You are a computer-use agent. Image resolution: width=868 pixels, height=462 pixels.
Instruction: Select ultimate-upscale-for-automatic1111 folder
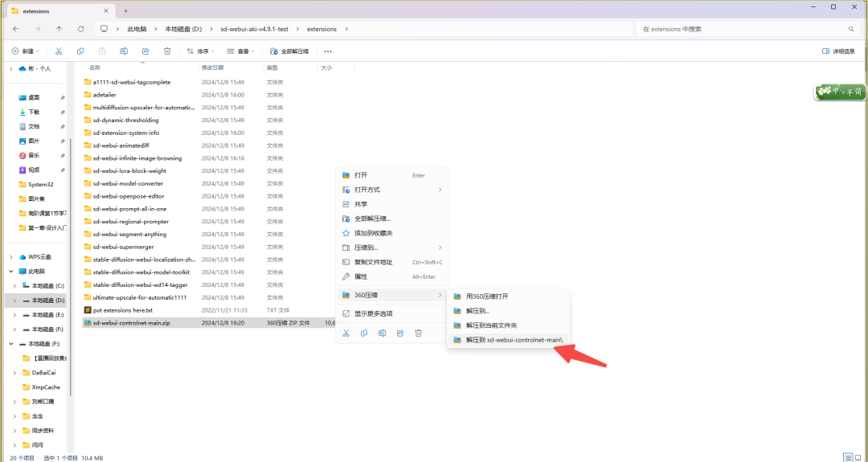click(140, 297)
